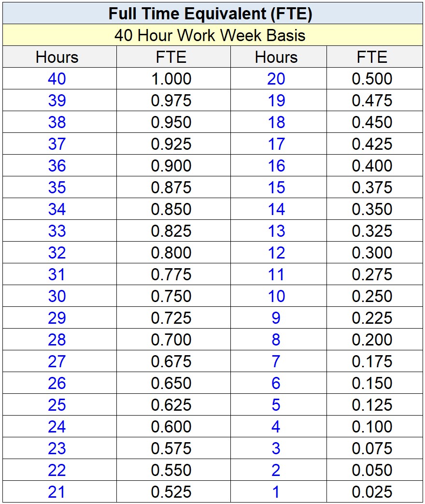The height and width of the screenshot is (504, 425).
Task: Select the cell with hours value 40
Action: coord(58,79)
